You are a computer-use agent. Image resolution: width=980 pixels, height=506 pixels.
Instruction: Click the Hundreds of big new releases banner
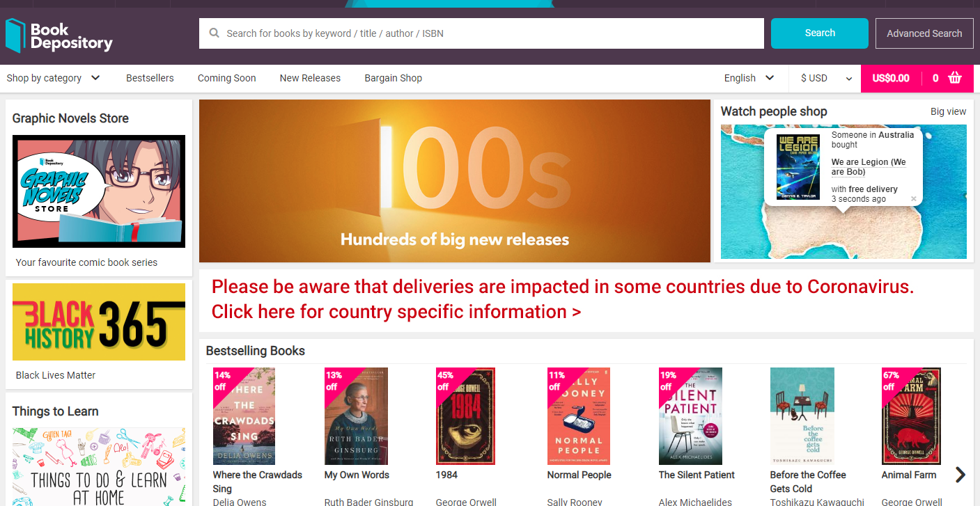pyautogui.click(x=455, y=181)
